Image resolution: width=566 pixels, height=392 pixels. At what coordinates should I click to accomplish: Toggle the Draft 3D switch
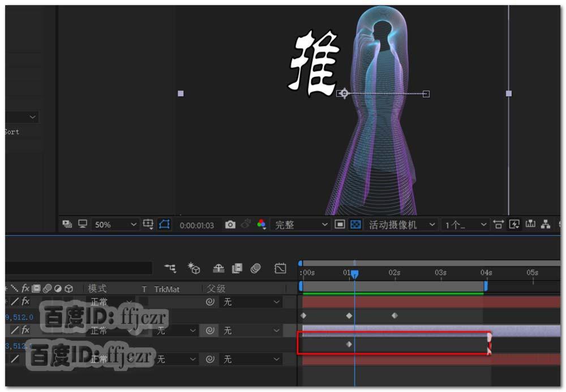[x=195, y=269]
